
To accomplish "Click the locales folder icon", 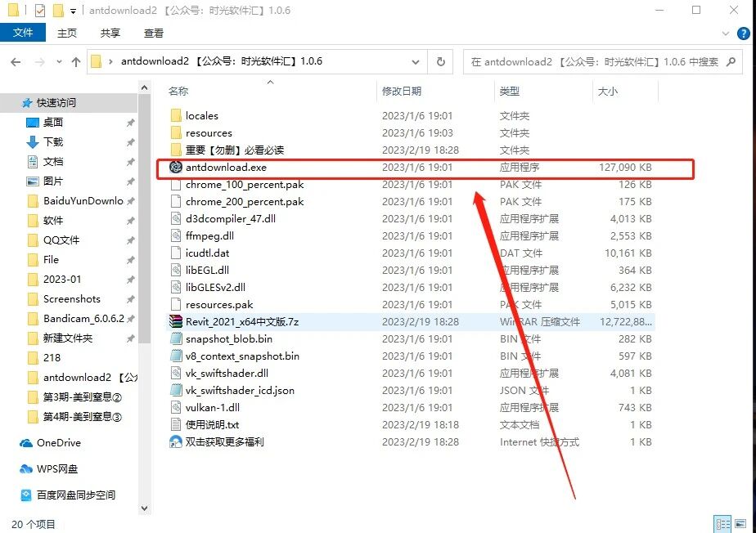I will (x=176, y=115).
